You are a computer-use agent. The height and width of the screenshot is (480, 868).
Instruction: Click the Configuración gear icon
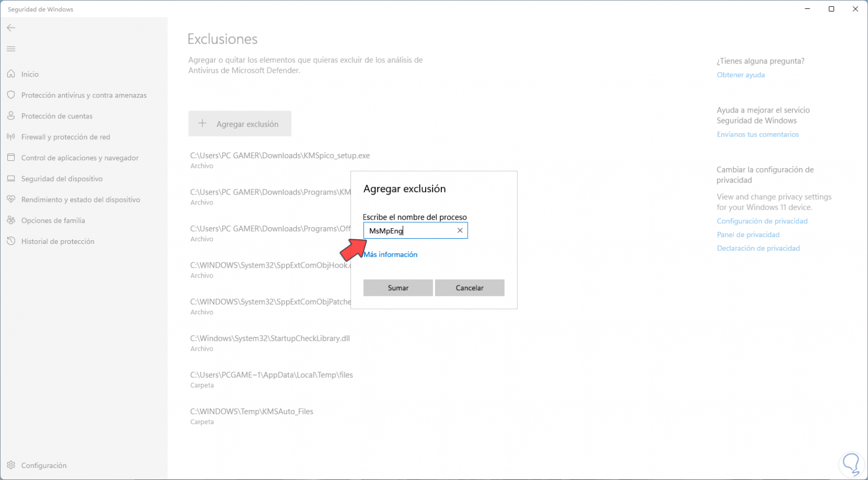(x=11, y=465)
